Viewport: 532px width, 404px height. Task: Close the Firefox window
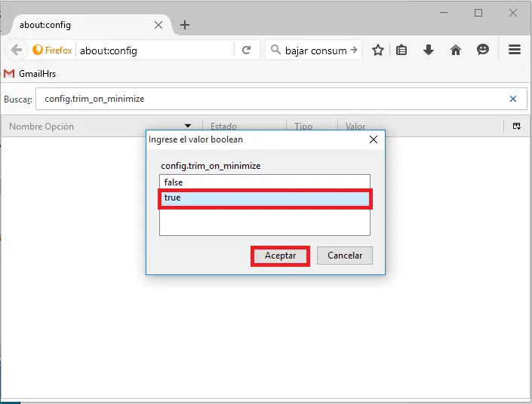pos(513,13)
